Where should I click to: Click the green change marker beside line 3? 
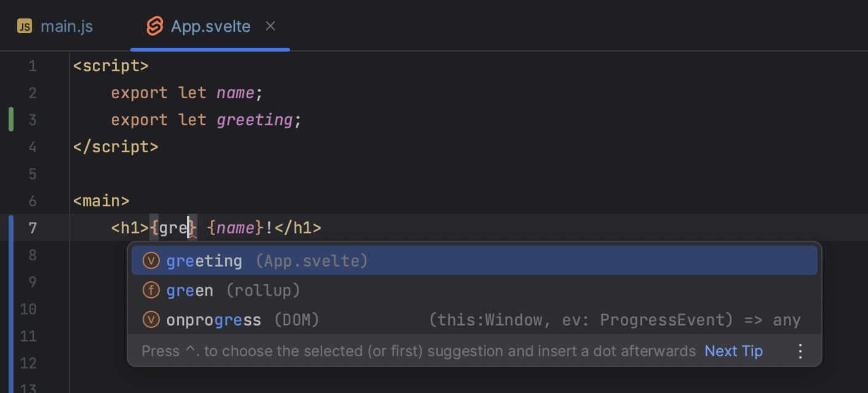[x=10, y=119]
